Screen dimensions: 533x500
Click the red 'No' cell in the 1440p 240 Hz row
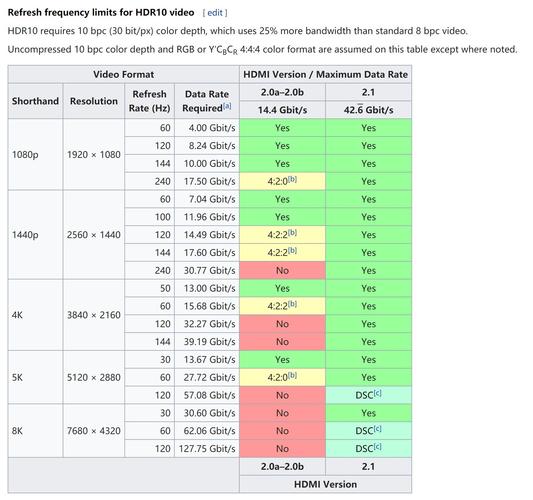click(x=282, y=271)
